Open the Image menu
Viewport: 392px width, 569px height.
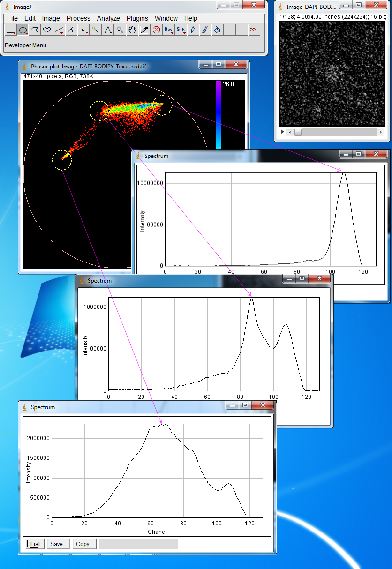[51, 18]
